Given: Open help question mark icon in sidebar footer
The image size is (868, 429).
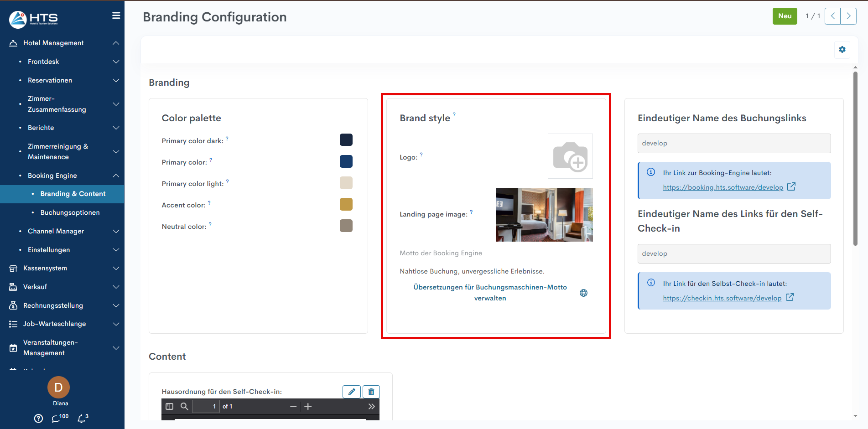Looking at the screenshot, I should 39,419.
